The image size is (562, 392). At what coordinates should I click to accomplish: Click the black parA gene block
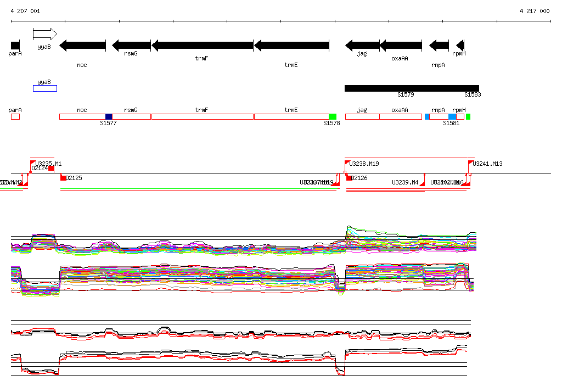15,46
